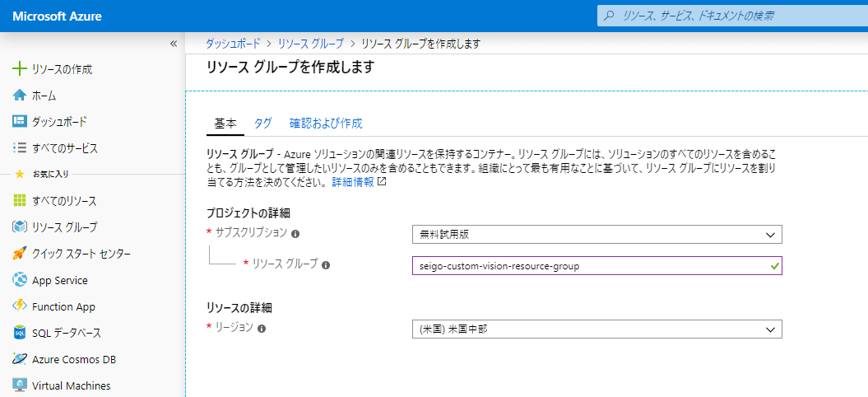Click the App Service globe icon

pos(20,280)
